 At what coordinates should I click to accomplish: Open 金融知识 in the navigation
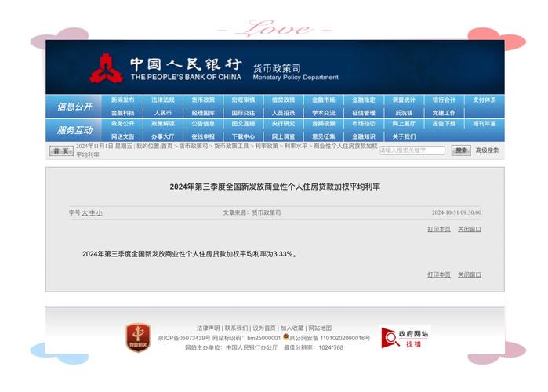(x=364, y=136)
